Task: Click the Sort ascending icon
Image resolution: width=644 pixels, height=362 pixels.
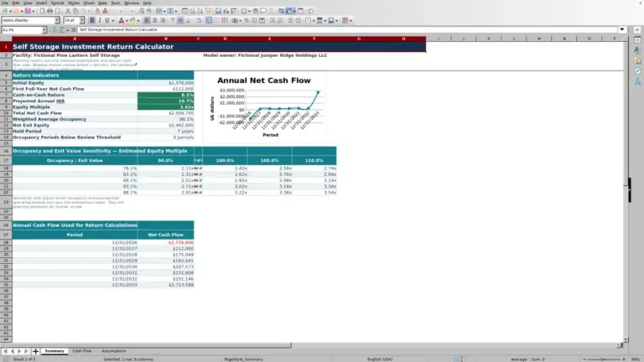Action: 193,11
